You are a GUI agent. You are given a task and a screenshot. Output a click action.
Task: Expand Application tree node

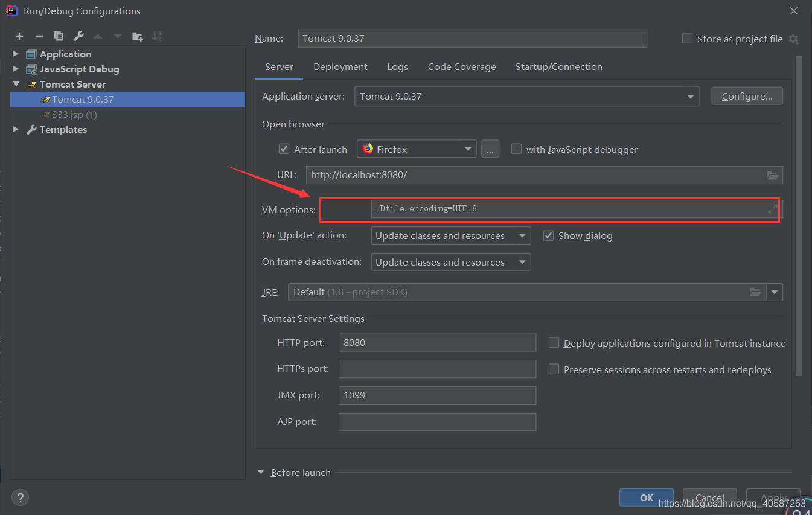click(16, 54)
